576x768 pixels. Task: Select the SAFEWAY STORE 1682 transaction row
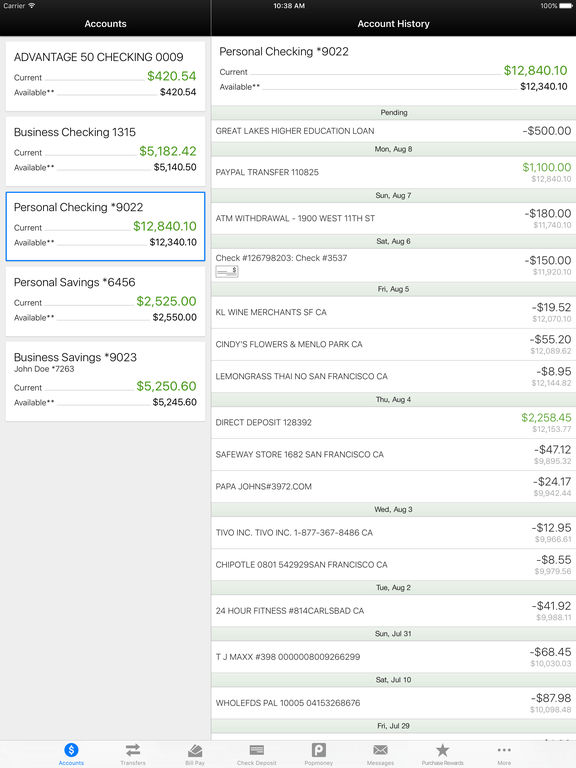(394, 455)
